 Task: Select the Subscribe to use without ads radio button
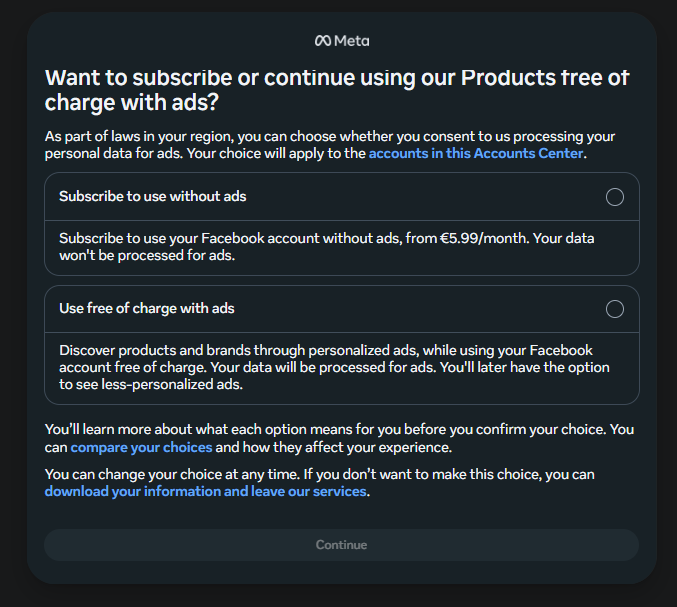click(x=614, y=197)
